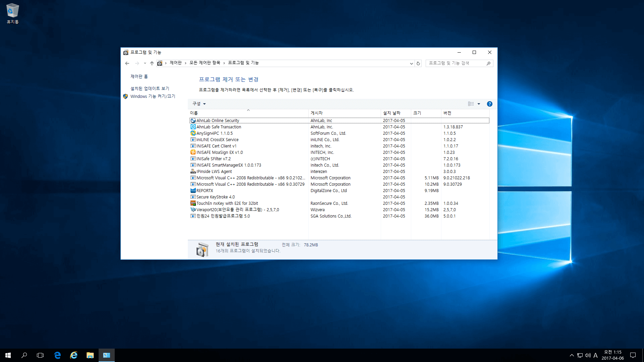Sort the list by 설치 날짜 column

391,113
